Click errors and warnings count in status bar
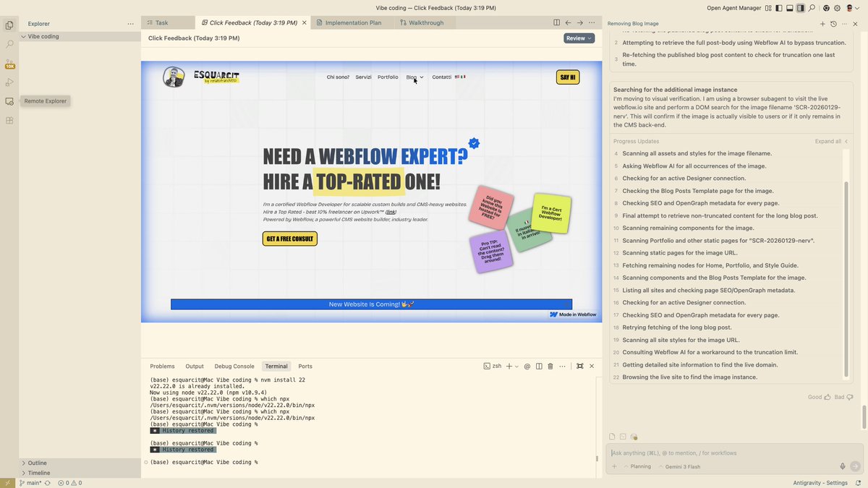 [70, 483]
